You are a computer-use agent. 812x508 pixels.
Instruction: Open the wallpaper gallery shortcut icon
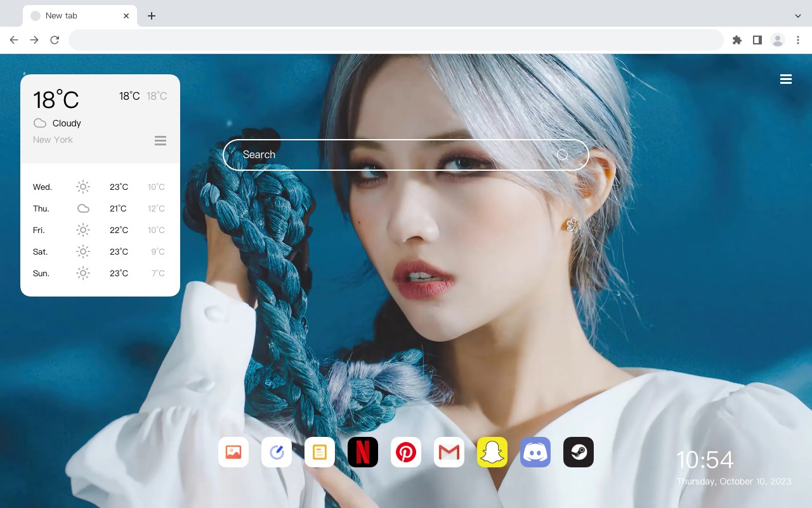click(x=233, y=452)
